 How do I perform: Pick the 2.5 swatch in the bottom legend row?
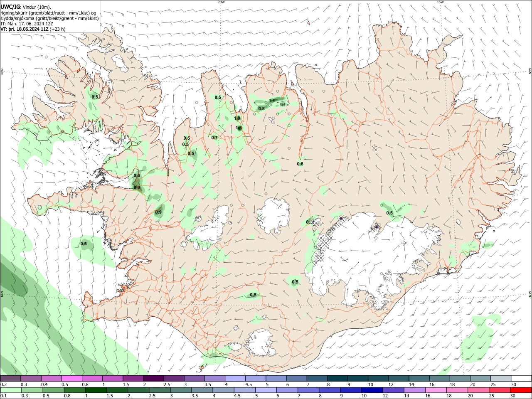click(x=160, y=390)
